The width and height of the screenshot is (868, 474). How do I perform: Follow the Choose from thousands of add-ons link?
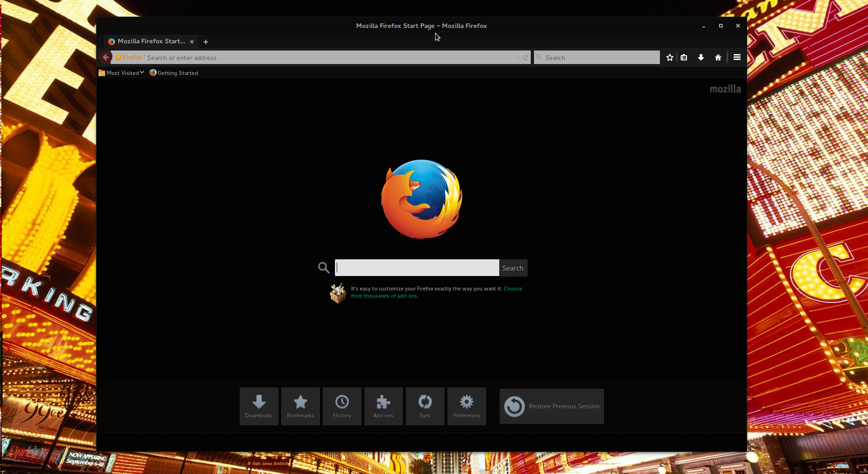(436, 292)
